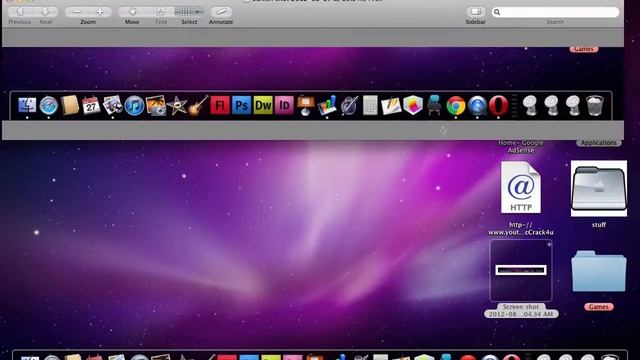Viewport: 640px width, 360px height.
Task: Click the iMovie star icon
Action: pyautogui.click(x=177, y=106)
